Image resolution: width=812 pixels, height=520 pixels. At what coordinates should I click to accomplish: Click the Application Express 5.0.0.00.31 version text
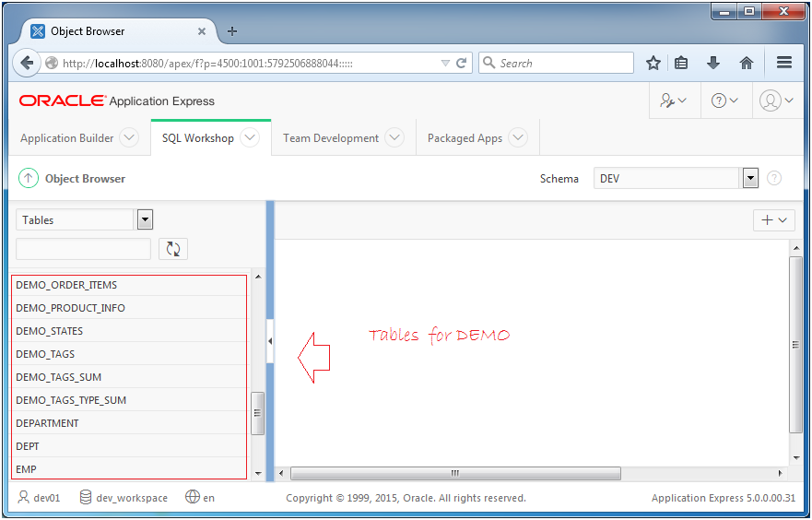[723, 498]
